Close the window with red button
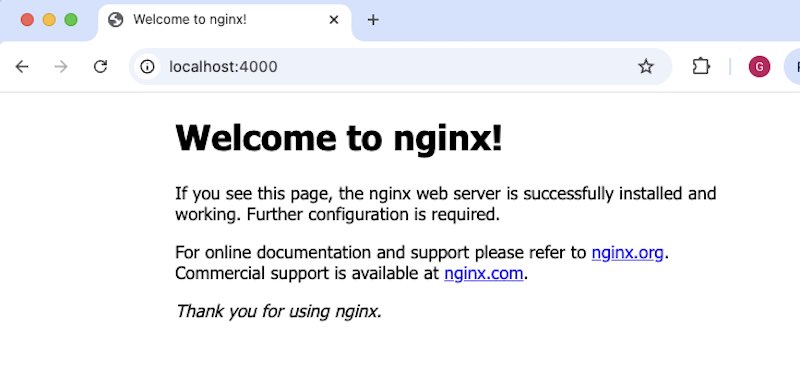Image resolution: width=800 pixels, height=385 pixels. tap(27, 20)
